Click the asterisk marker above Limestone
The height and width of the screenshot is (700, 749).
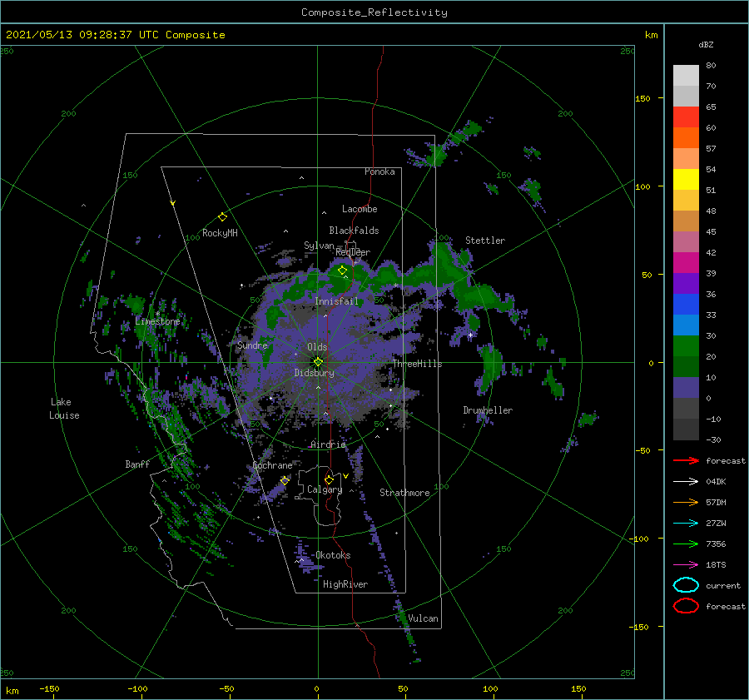tap(157, 314)
